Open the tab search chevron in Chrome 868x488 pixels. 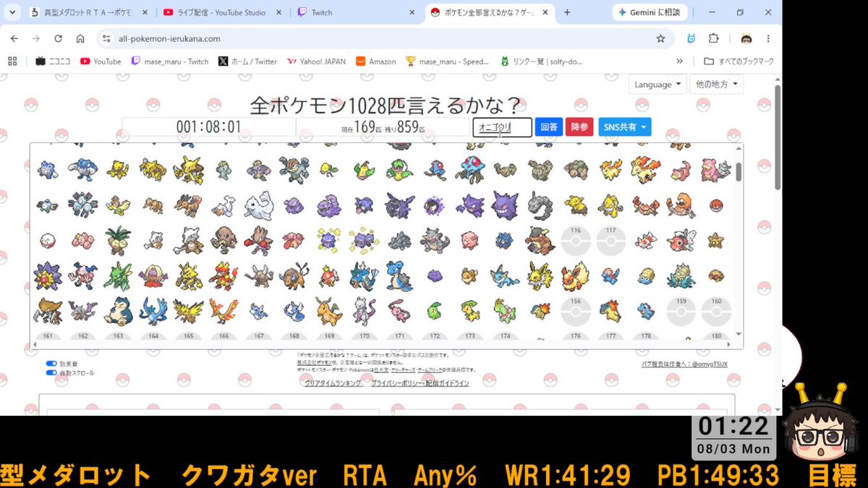[x=12, y=12]
